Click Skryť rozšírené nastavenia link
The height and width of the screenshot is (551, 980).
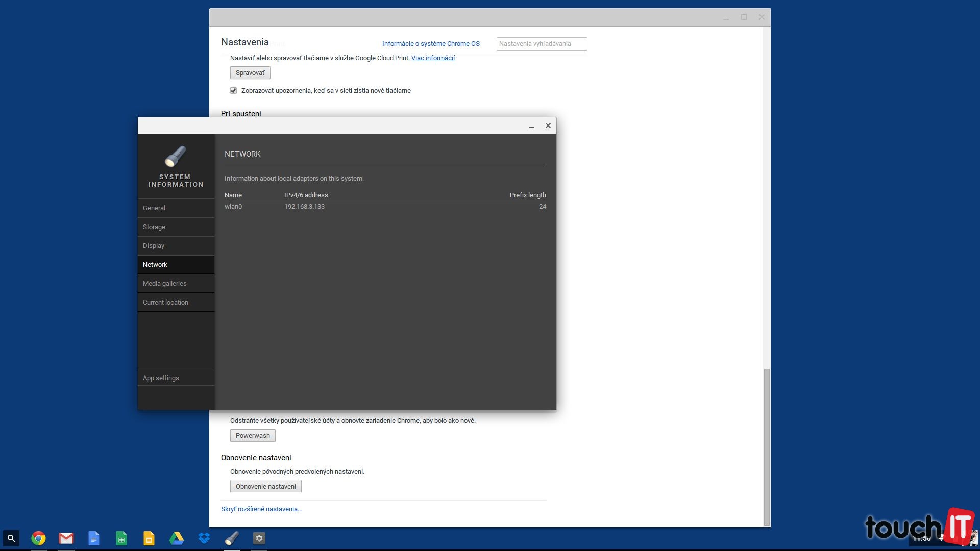261,509
